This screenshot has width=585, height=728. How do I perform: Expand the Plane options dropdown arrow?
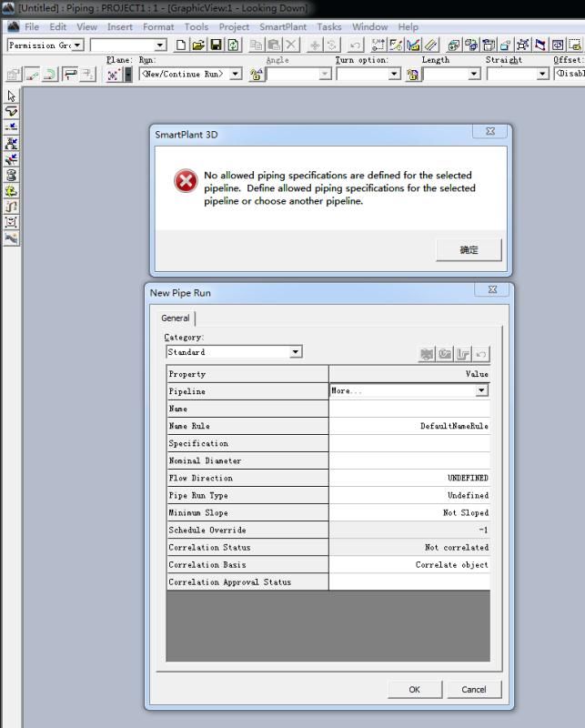point(128,75)
